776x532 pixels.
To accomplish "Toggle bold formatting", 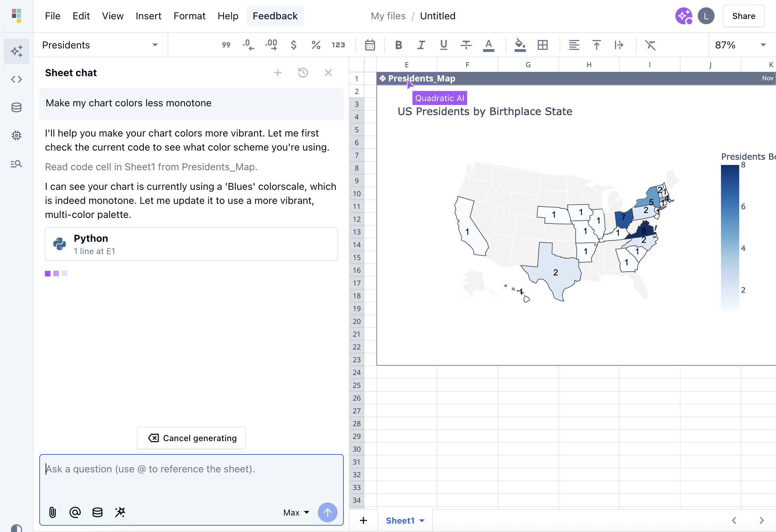I will [398, 45].
